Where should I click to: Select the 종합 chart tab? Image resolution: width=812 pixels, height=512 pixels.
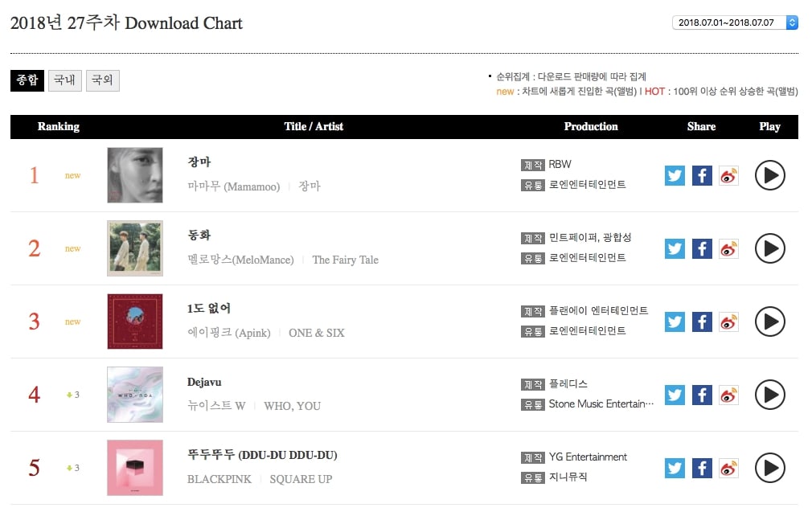[27, 80]
